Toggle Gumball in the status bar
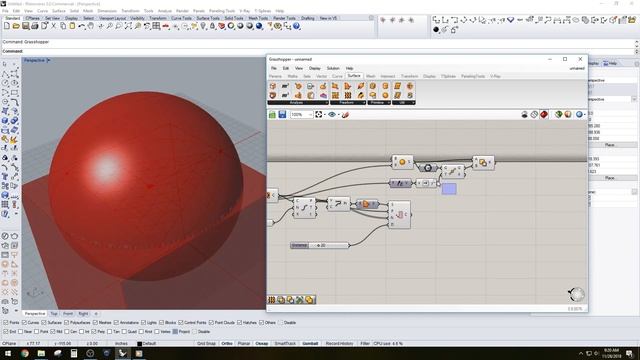 click(310, 344)
